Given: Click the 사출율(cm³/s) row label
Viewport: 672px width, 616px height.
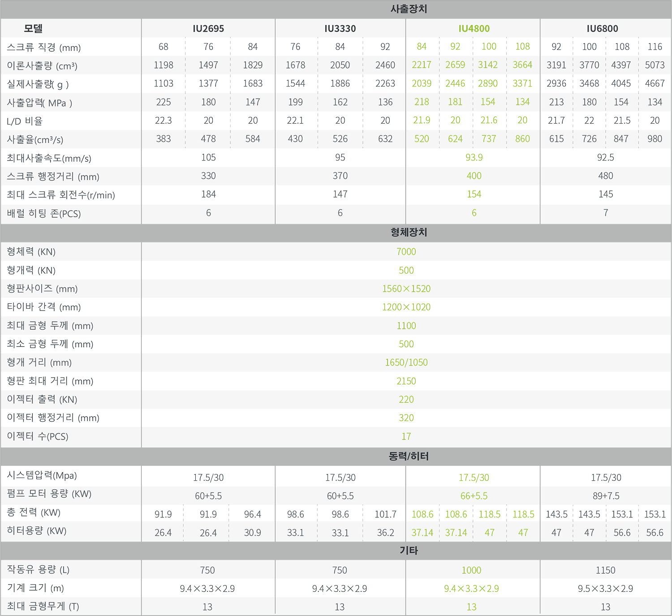Looking at the screenshot, I should pos(35,140).
